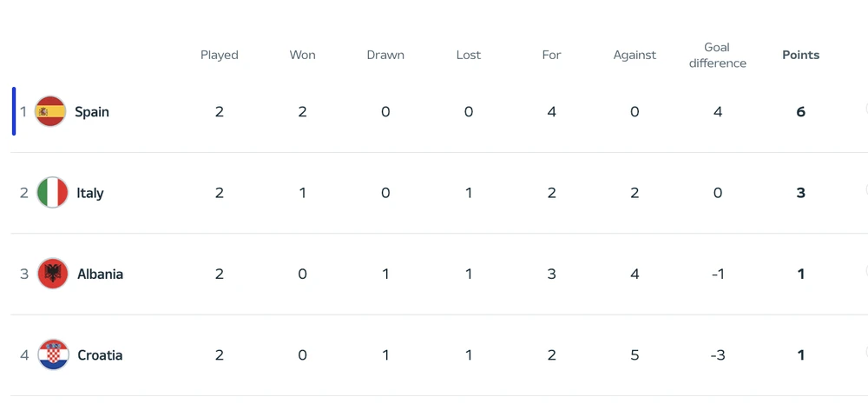Click the For column header

(x=552, y=55)
